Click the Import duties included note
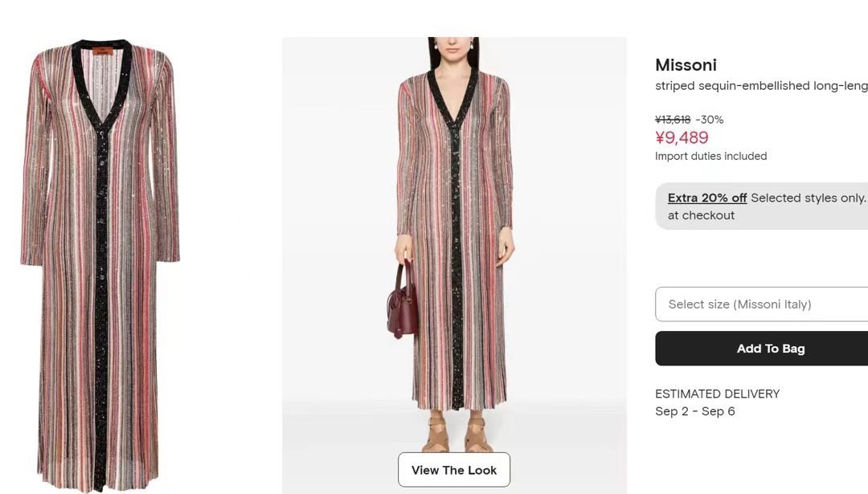This screenshot has width=868, height=494. pos(710,157)
